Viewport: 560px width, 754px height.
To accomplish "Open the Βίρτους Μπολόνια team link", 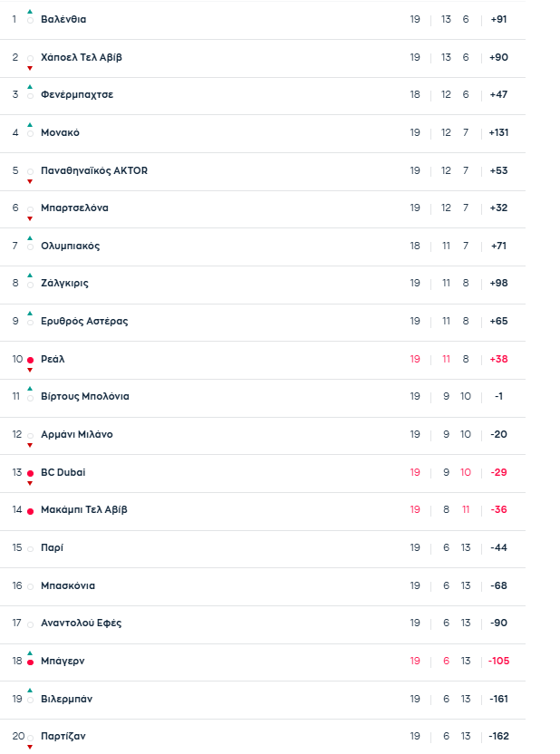I will 85,396.
